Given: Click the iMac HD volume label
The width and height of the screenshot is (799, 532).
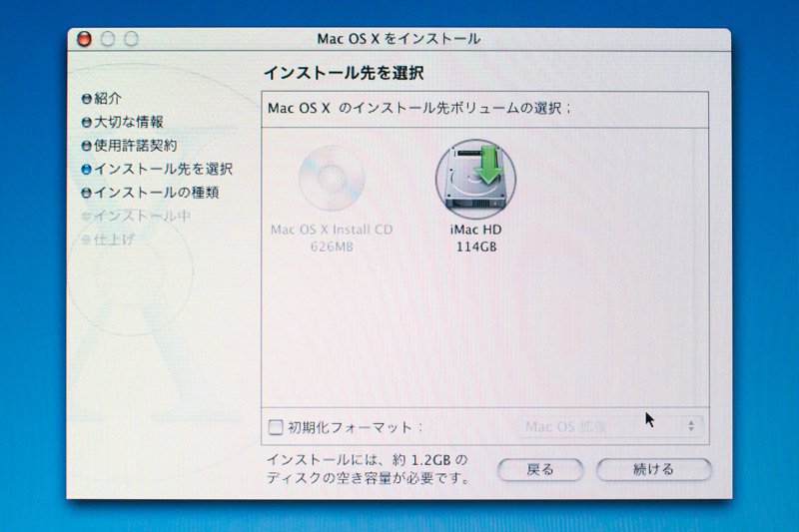Looking at the screenshot, I should pos(476,230).
